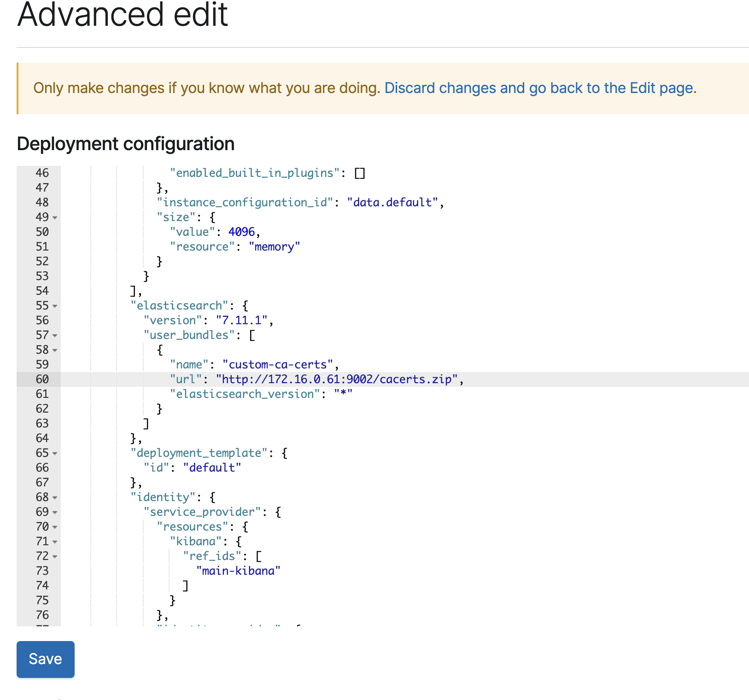The width and height of the screenshot is (749, 700).
Task: Collapse the identity section at line 68
Action: click(x=55, y=497)
